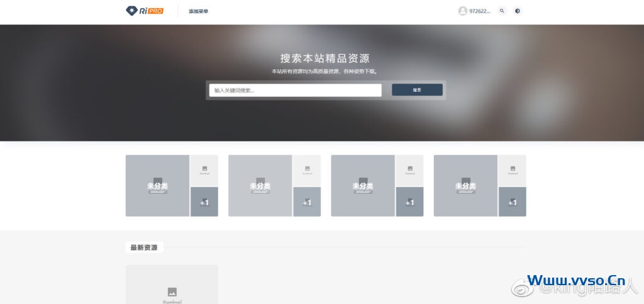Image resolution: width=644 pixels, height=304 pixels.
Task: Click the small thumbnail icon in second card
Action: 307,170
